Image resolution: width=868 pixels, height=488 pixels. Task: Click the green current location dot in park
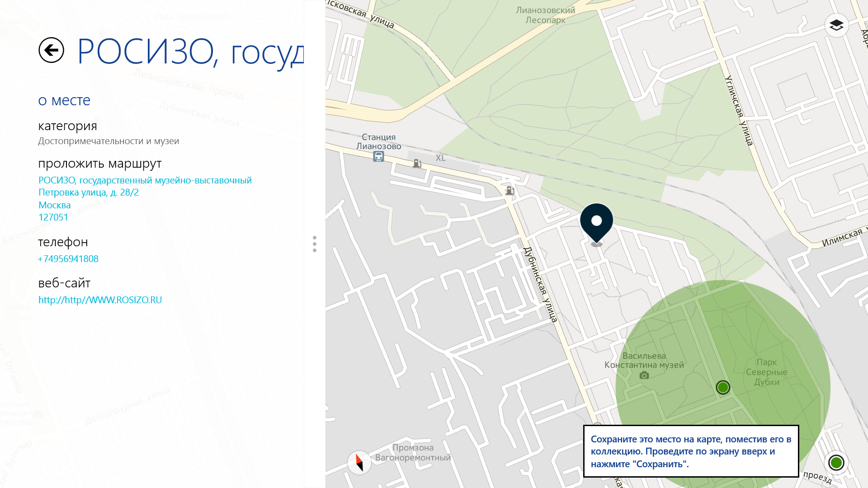click(x=723, y=387)
